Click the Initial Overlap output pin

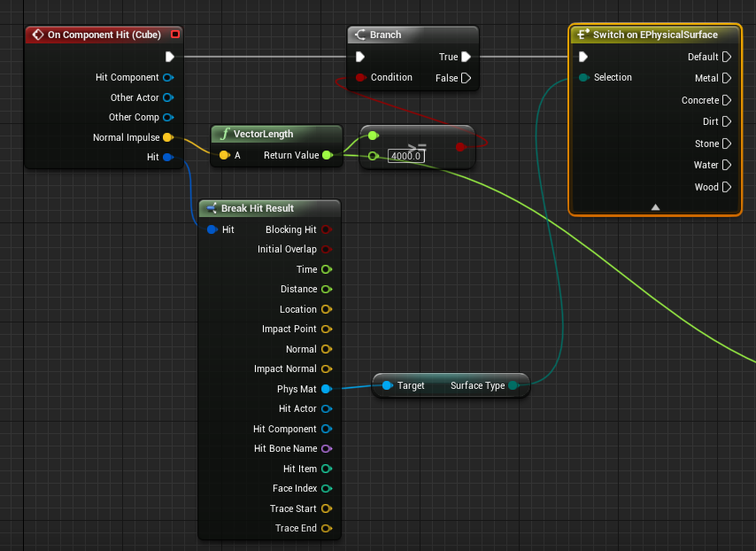[x=327, y=250]
